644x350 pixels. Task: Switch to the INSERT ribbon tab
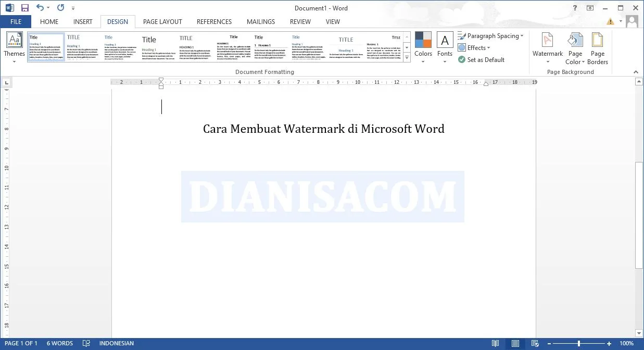83,21
